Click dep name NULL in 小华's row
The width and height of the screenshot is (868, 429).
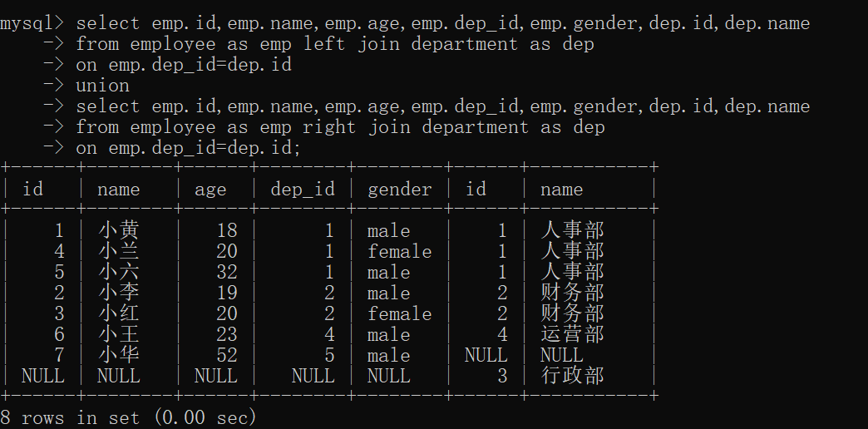562,355
